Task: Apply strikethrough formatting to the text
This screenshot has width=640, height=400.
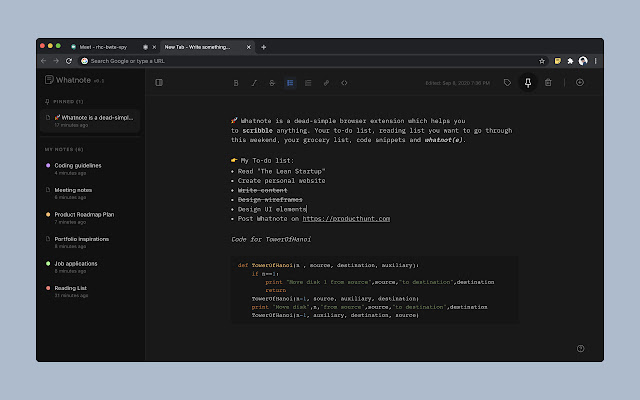Action: 272,82
